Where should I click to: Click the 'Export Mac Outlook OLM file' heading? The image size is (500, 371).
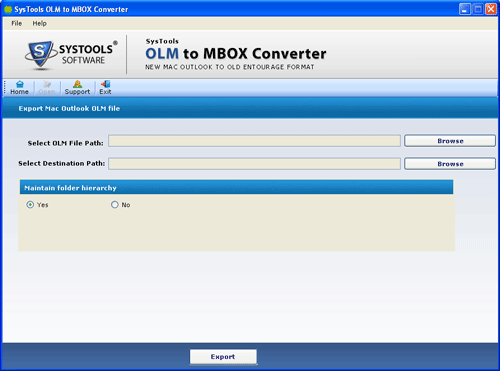click(x=69, y=108)
